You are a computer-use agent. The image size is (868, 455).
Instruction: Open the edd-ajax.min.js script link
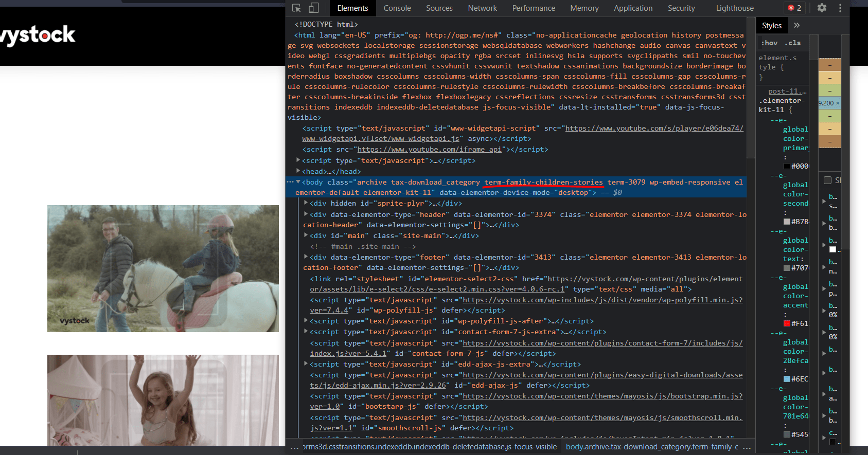click(526, 380)
